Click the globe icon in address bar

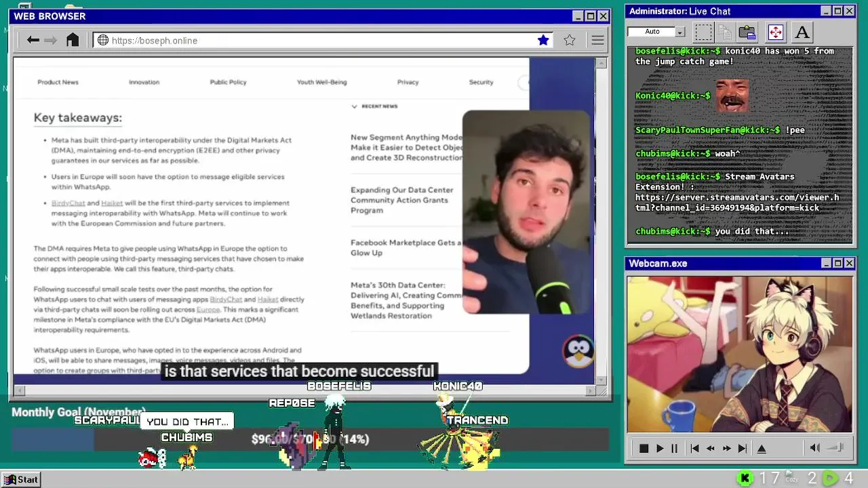(103, 41)
